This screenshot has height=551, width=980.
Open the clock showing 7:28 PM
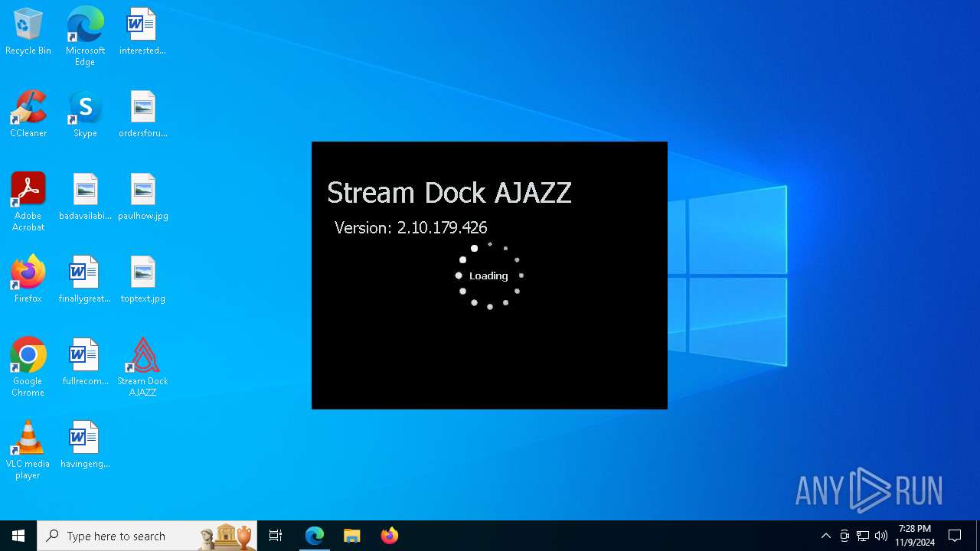click(915, 536)
